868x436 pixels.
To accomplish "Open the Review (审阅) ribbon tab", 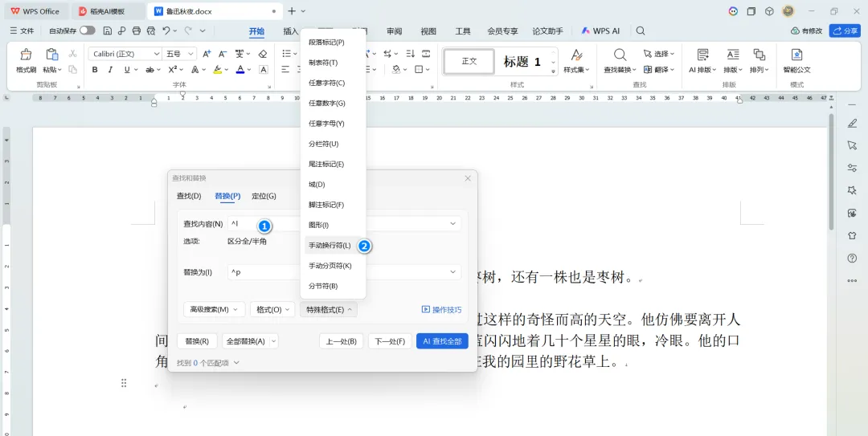I will tap(394, 31).
